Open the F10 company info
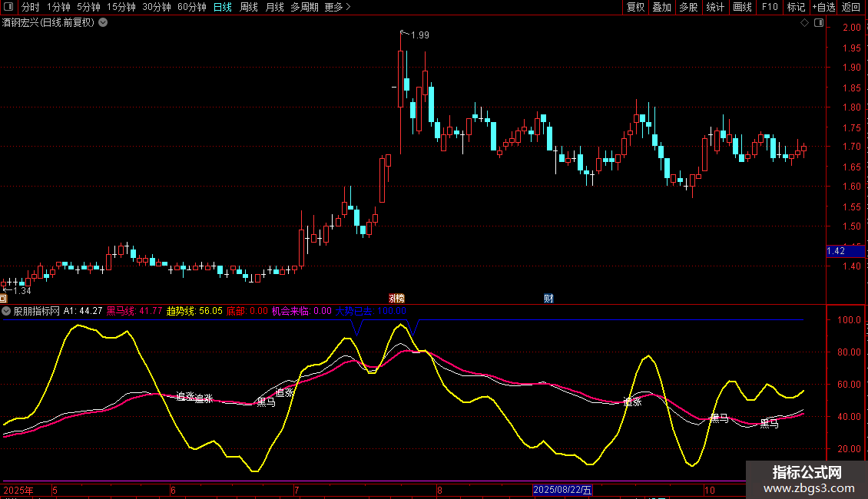The height and width of the screenshot is (499, 868). point(769,8)
